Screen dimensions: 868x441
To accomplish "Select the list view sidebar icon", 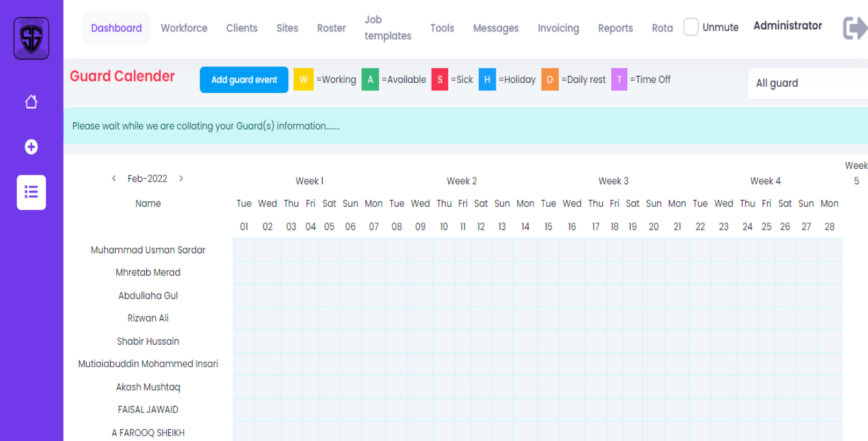I will pyautogui.click(x=32, y=192).
